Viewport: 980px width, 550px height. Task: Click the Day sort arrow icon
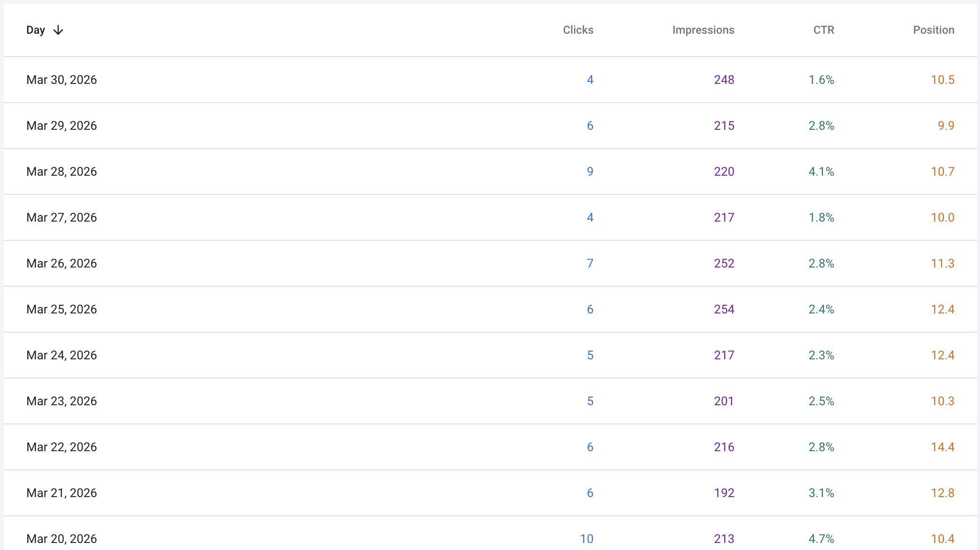(58, 30)
